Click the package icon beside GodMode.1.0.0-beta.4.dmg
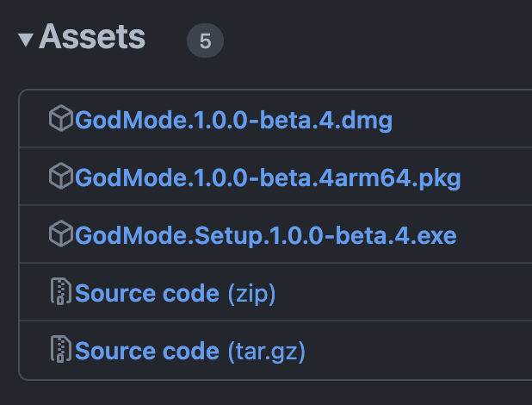The width and height of the screenshot is (532, 405). coord(61,118)
